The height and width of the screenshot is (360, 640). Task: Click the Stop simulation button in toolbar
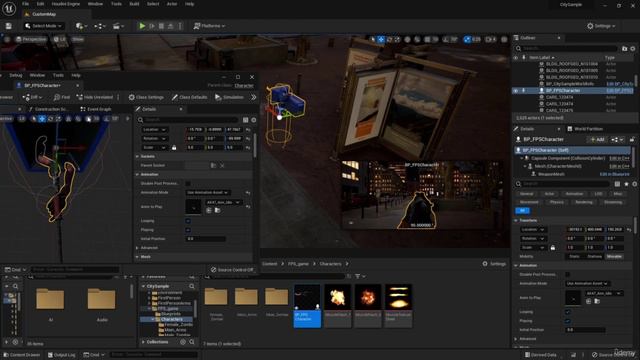[161, 26]
